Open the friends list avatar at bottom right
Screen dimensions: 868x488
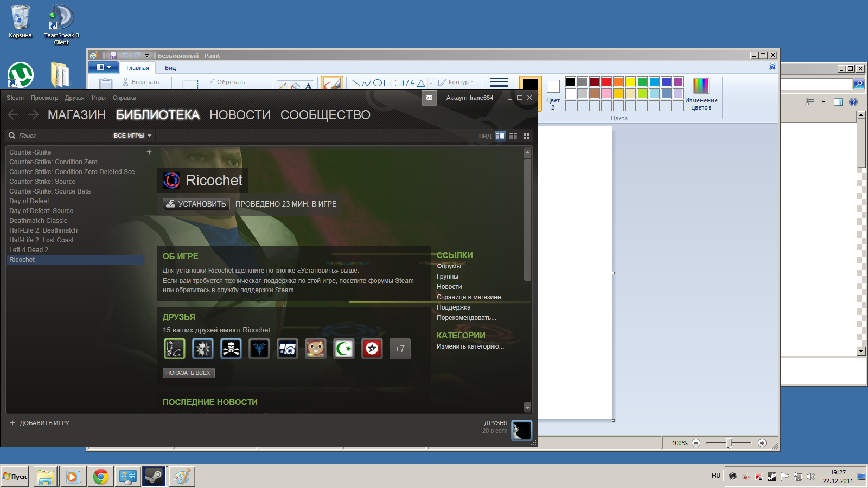[x=522, y=431]
